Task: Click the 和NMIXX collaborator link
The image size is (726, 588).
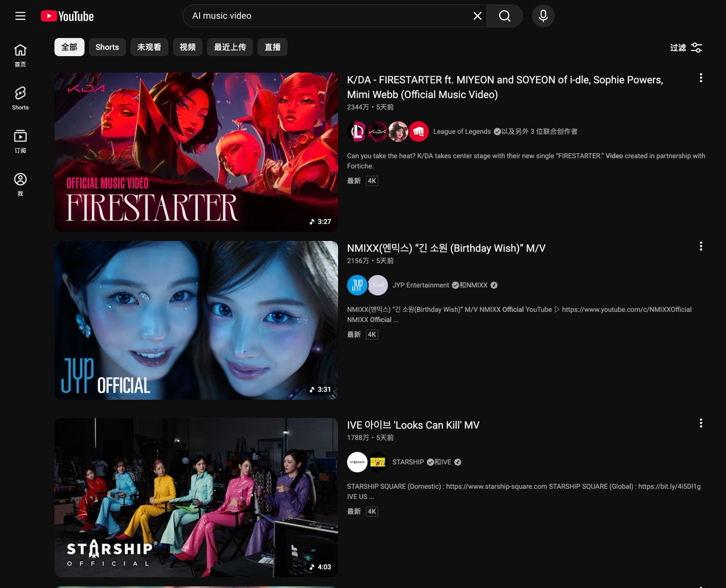Action: pyautogui.click(x=474, y=285)
